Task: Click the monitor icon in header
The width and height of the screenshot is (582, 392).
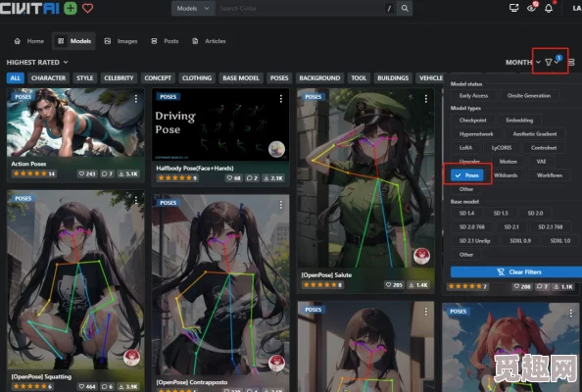Action: click(514, 8)
